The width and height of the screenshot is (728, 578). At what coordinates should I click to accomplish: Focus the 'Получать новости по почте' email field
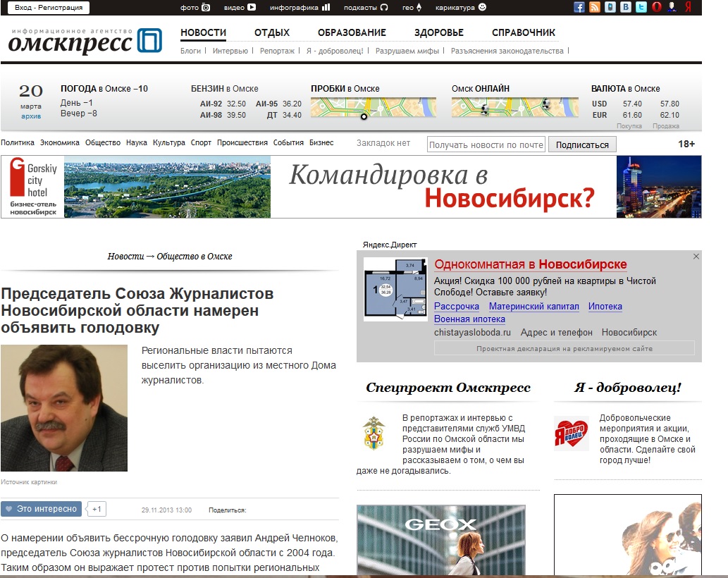(x=486, y=144)
